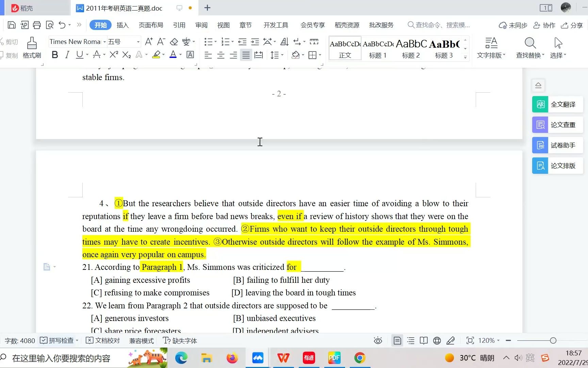Click 分享 share button
Viewport: 588px width, 368px height.
coord(572,25)
